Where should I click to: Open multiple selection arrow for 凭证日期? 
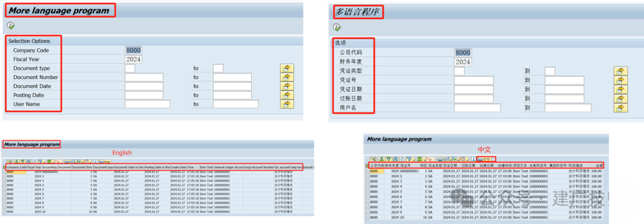[621, 90]
